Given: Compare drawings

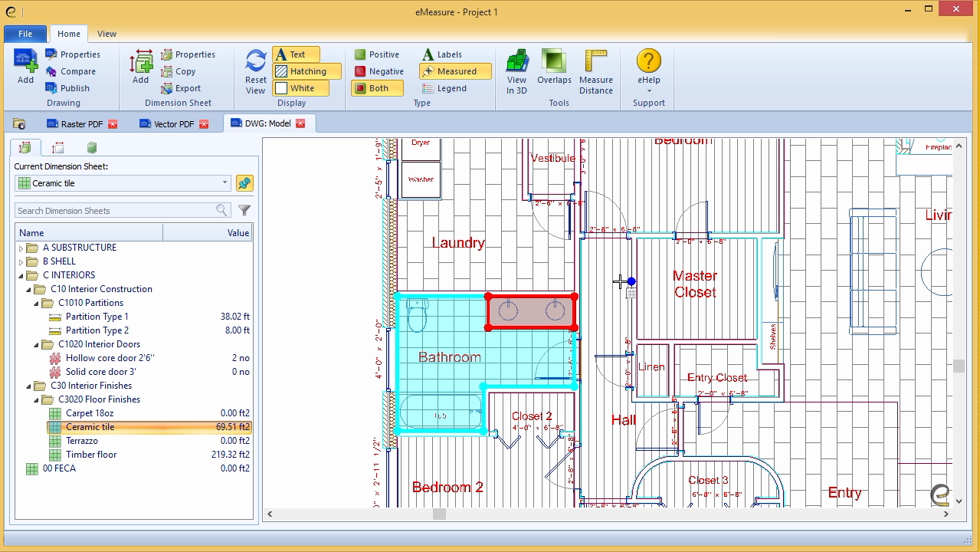Looking at the screenshot, I should 70,71.
